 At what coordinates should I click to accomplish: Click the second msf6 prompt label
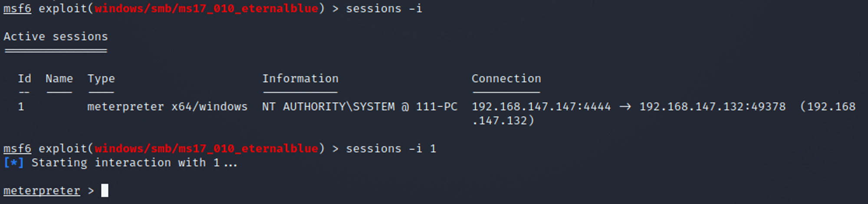[17, 149]
